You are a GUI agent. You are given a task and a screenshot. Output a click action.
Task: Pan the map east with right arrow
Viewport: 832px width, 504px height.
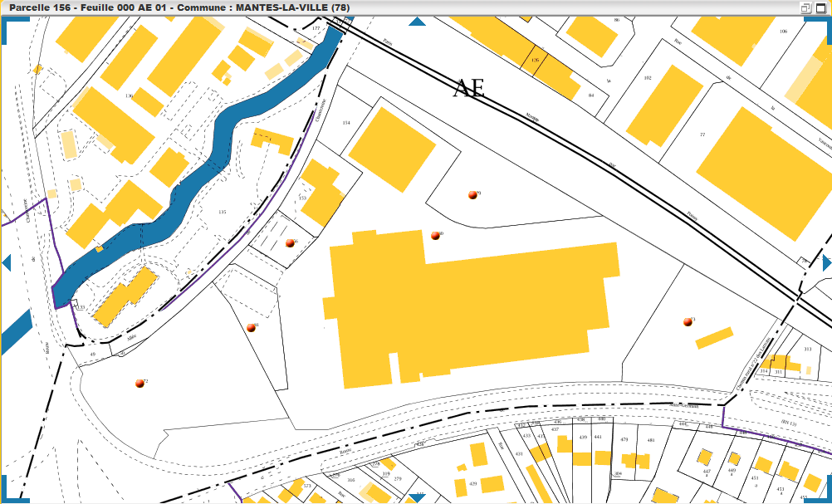[826, 263]
